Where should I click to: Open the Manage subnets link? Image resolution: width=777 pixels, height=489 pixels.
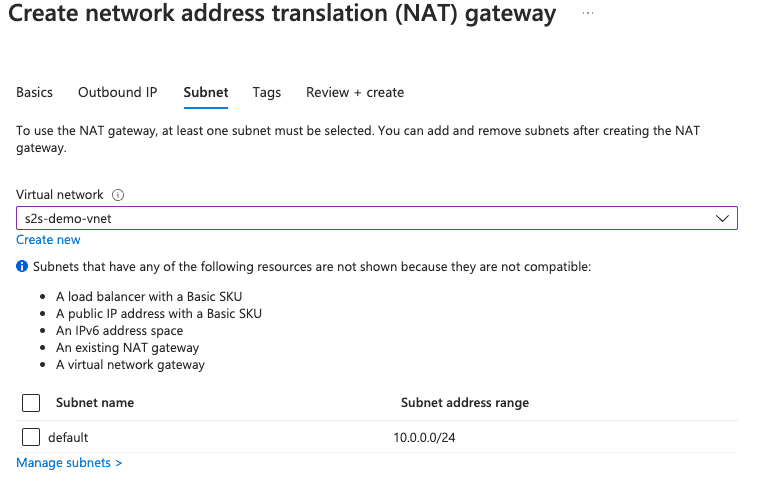point(69,463)
